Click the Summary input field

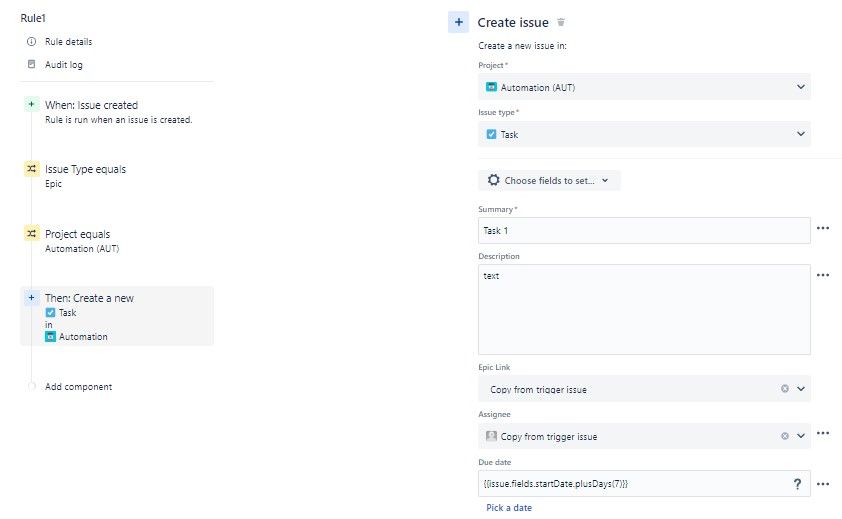click(644, 230)
